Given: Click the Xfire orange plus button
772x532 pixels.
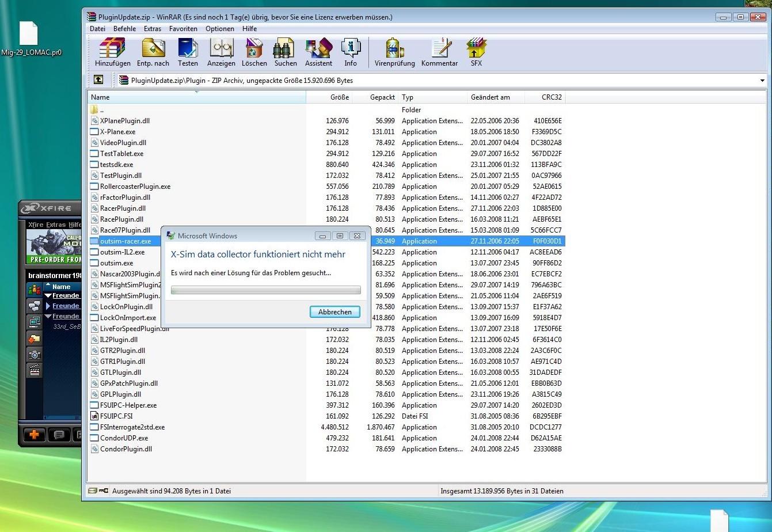Looking at the screenshot, I should point(34,435).
